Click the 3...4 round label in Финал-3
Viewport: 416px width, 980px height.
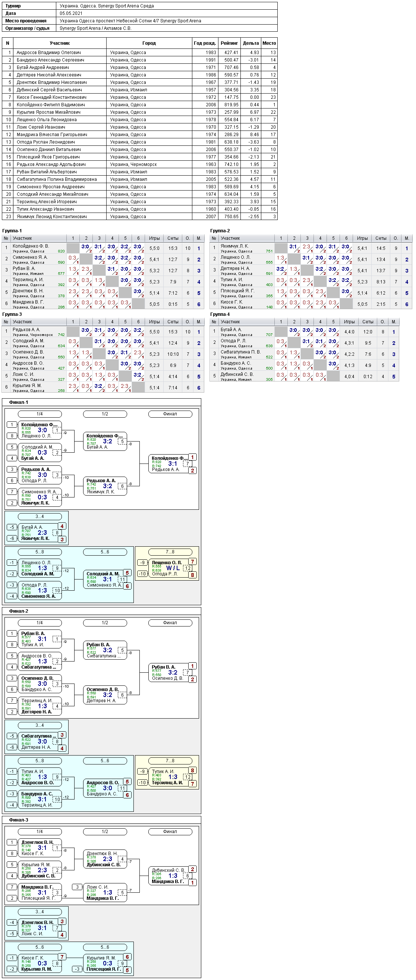(x=40, y=912)
